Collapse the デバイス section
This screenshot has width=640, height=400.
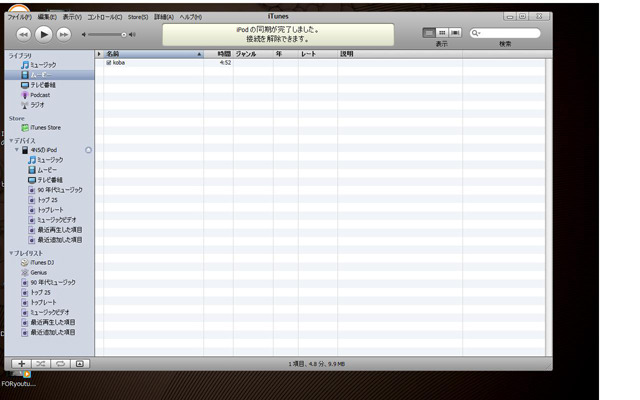tap(11, 140)
